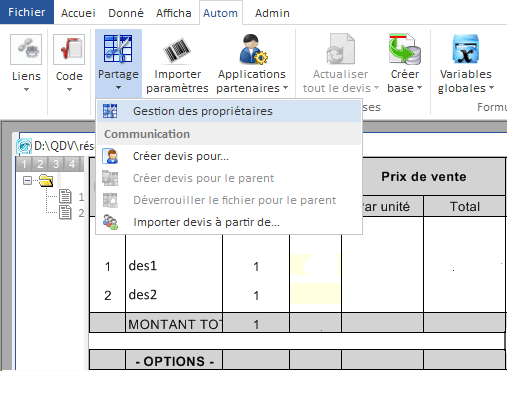Screen dimensions: 525x400
Task: Expand the Liens dropdown arrow
Action: pyautogui.click(x=26, y=90)
